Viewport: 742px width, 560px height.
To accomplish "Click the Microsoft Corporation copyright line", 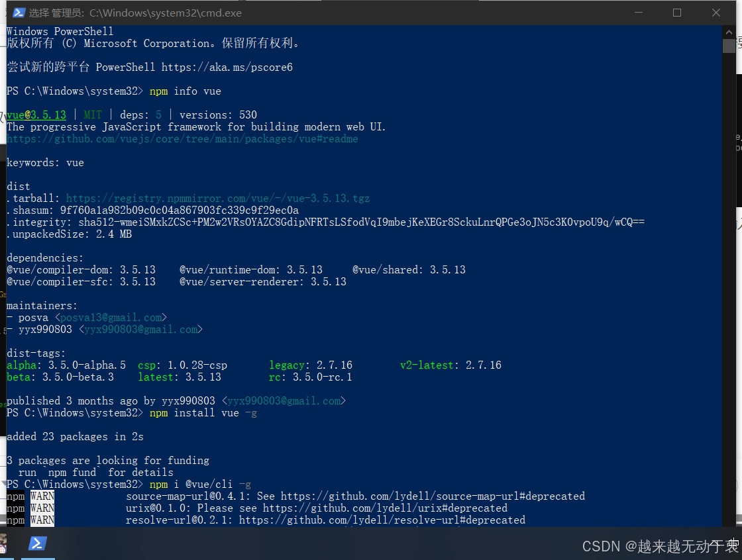I will [153, 44].
